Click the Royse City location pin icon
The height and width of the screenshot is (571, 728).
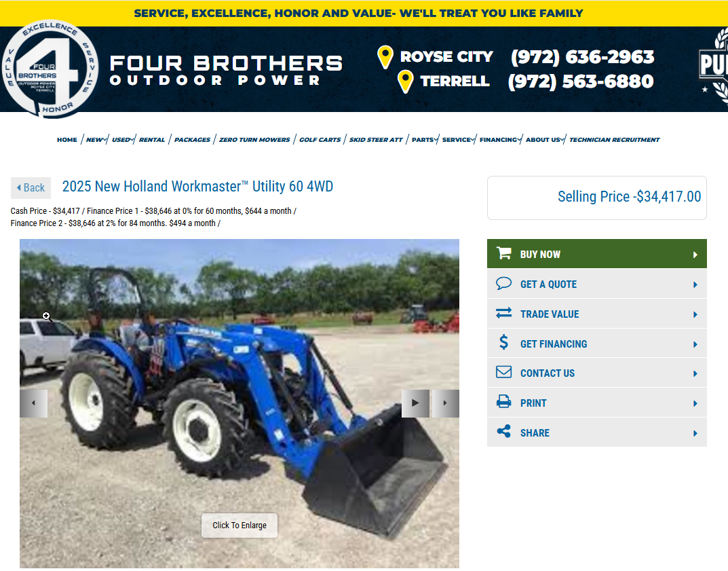point(385,57)
